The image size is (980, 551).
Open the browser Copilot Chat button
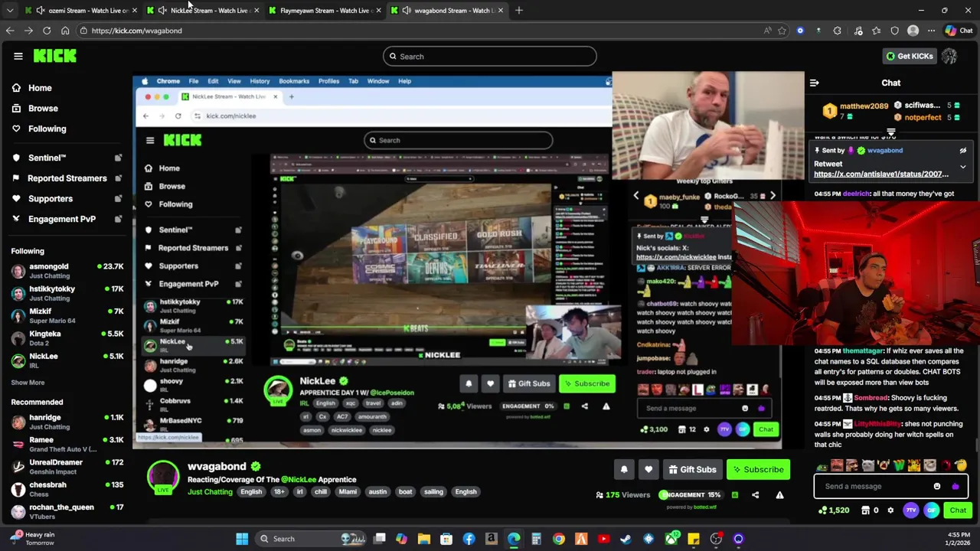tap(960, 31)
